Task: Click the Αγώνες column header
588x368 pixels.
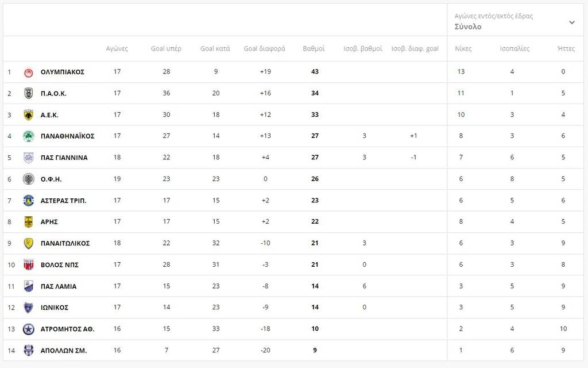Action: click(117, 49)
